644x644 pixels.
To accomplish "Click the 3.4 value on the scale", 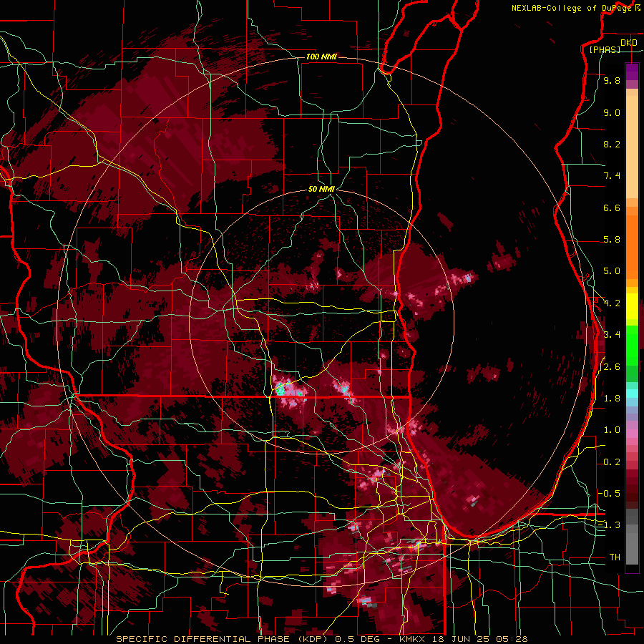I will click(612, 334).
